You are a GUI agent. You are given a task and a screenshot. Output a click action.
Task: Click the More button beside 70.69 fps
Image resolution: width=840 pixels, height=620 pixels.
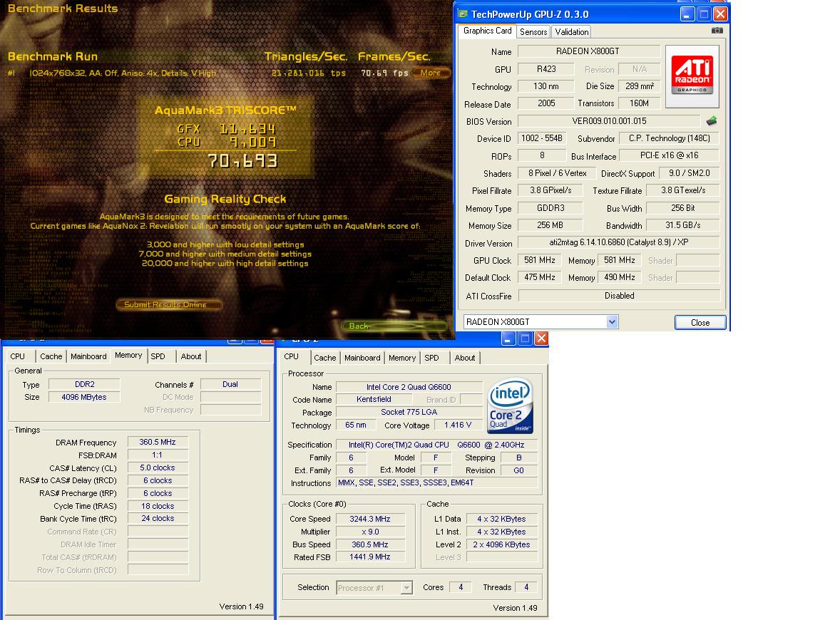tap(431, 73)
